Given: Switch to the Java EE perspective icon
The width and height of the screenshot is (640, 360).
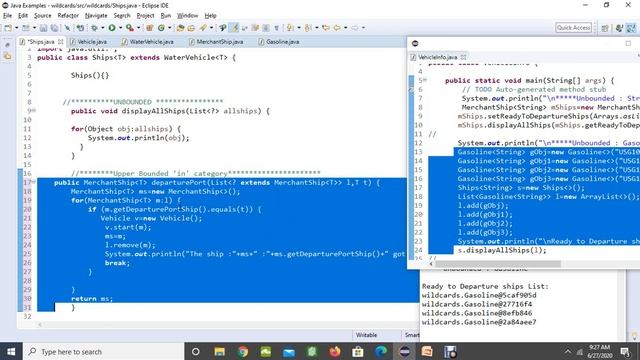Looking at the screenshot, I should coord(619,28).
